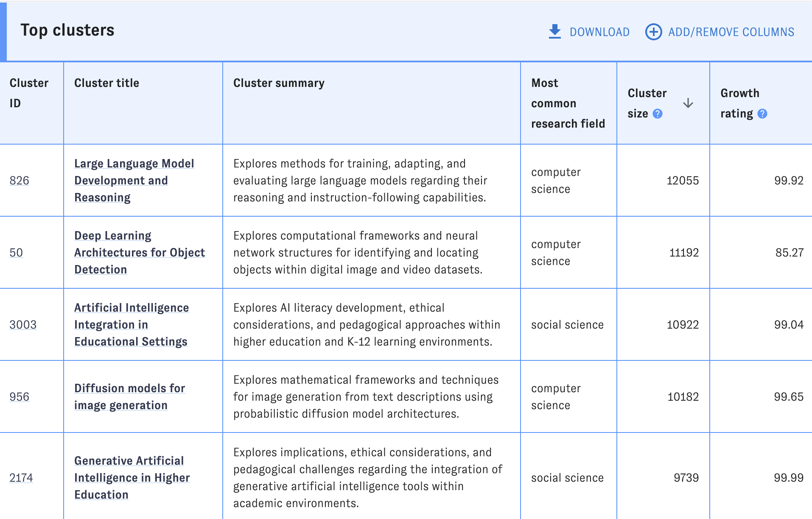The height and width of the screenshot is (519, 812).
Task: Open cluster 956 details link
Action: click(x=19, y=396)
